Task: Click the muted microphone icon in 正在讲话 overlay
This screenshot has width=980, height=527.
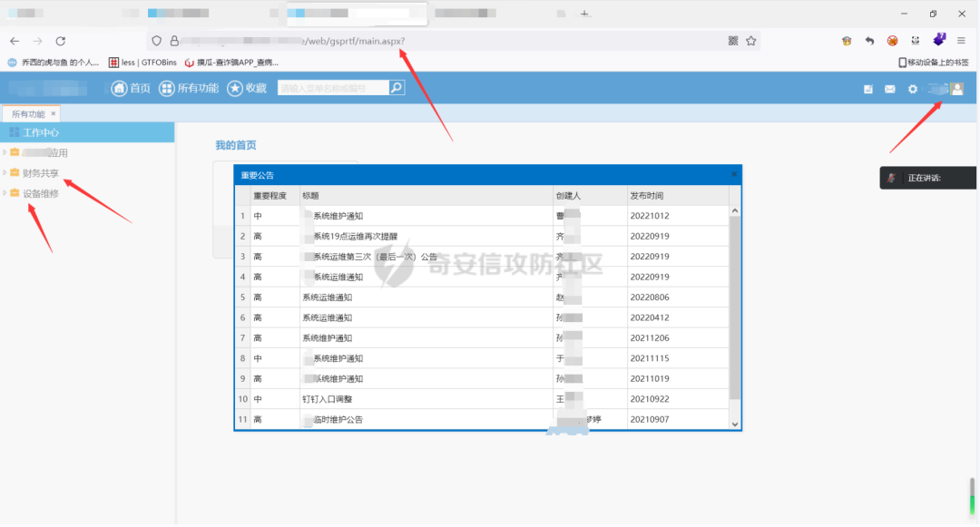Action: [892, 178]
